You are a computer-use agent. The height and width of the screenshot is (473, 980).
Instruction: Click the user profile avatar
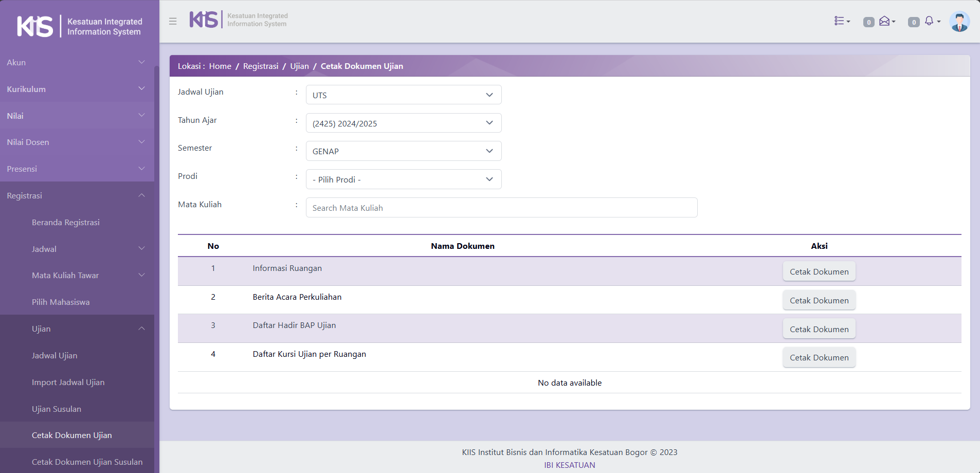coord(959,22)
